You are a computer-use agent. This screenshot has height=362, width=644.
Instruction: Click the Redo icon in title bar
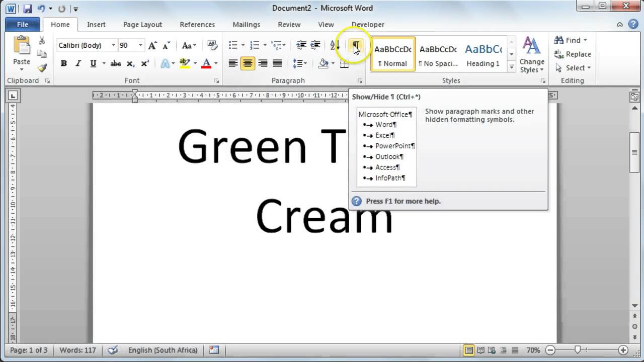click(61, 9)
